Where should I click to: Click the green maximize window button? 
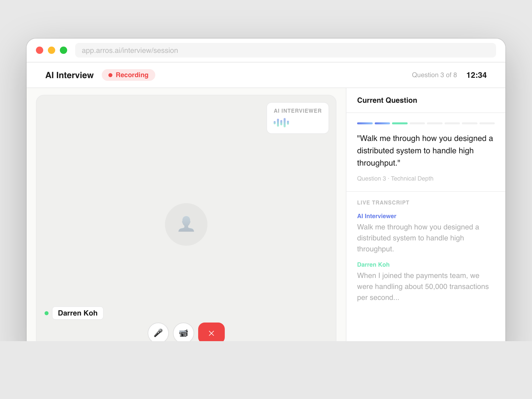tap(64, 50)
